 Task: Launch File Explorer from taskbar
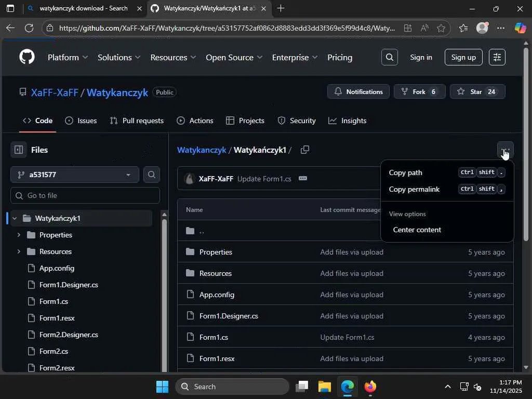[x=324, y=387]
